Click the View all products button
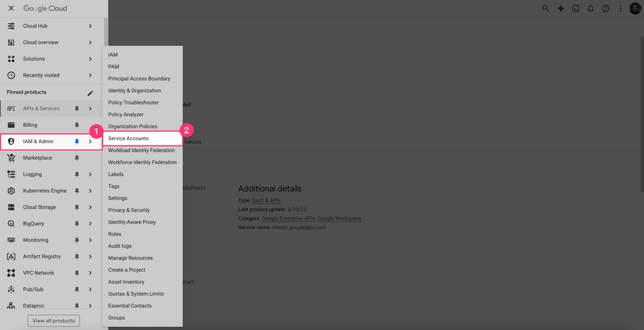The image size is (644, 330). coord(54,320)
